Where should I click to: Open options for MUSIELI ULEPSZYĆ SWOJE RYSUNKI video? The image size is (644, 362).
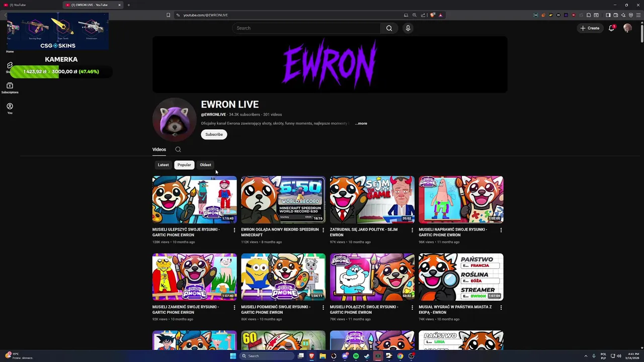234,230
